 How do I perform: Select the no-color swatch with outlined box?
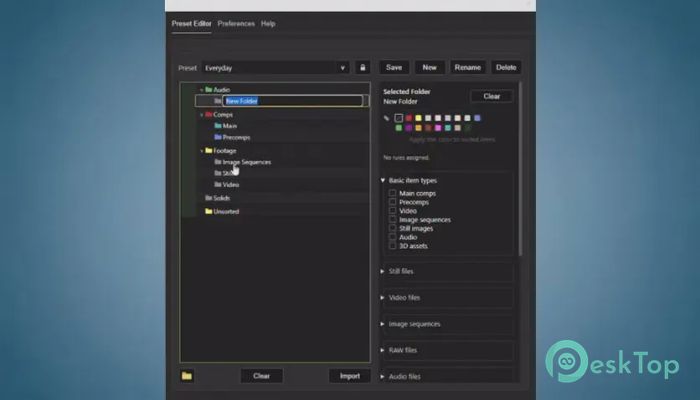(399, 118)
